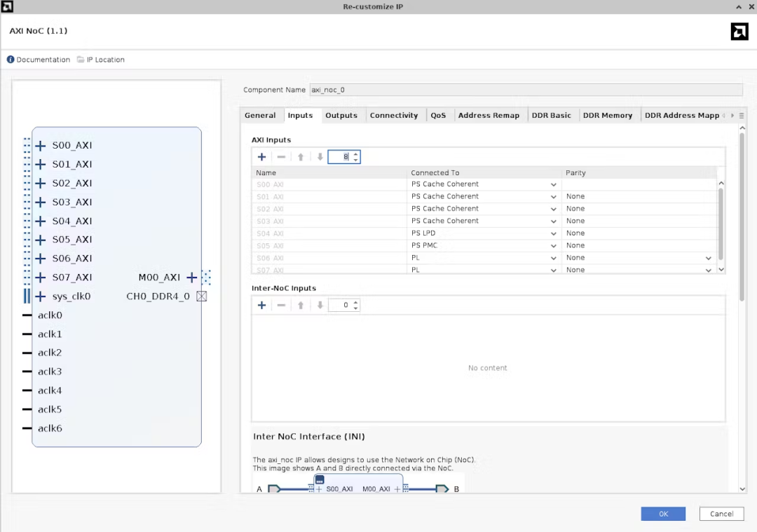Switch to the DDR Memory tab
Viewport: 757px width, 532px height.
point(607,116)
